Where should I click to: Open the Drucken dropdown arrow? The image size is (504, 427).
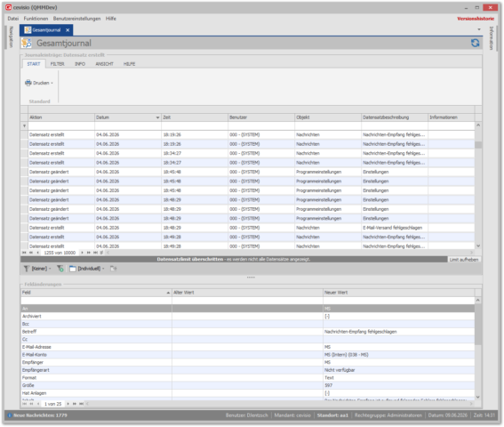52,83
